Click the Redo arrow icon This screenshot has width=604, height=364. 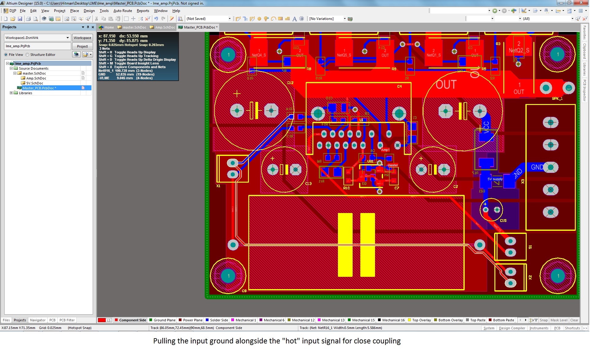click(163, 19)
